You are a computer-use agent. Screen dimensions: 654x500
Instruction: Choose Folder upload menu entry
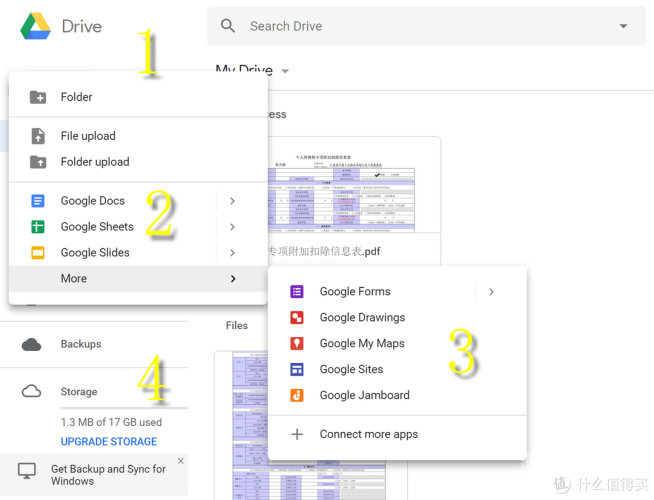[138, 162]
